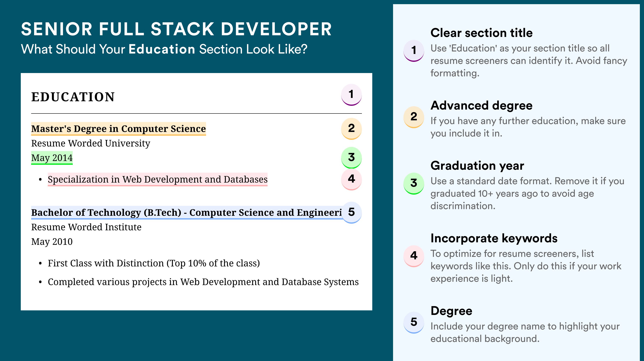Click 'If you have any further education' description
This screenshot has width=644, height=361.
click(x=528, y=127)
